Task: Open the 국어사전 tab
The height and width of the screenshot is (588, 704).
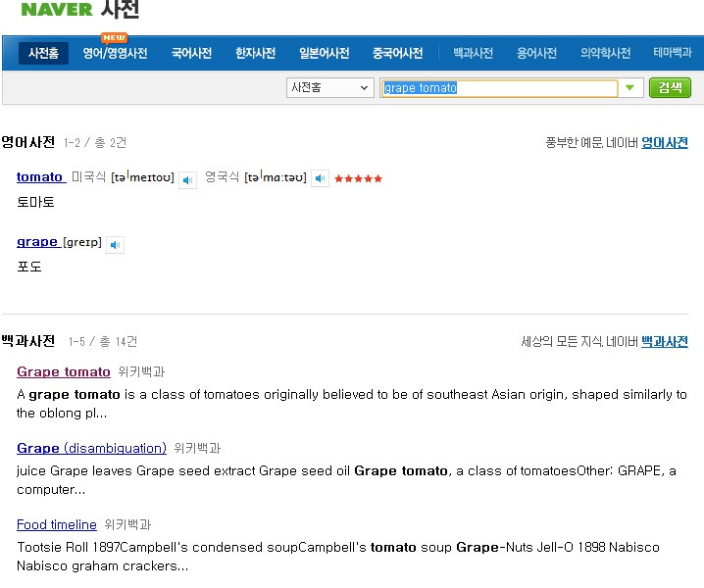Action: coord(191,53)
